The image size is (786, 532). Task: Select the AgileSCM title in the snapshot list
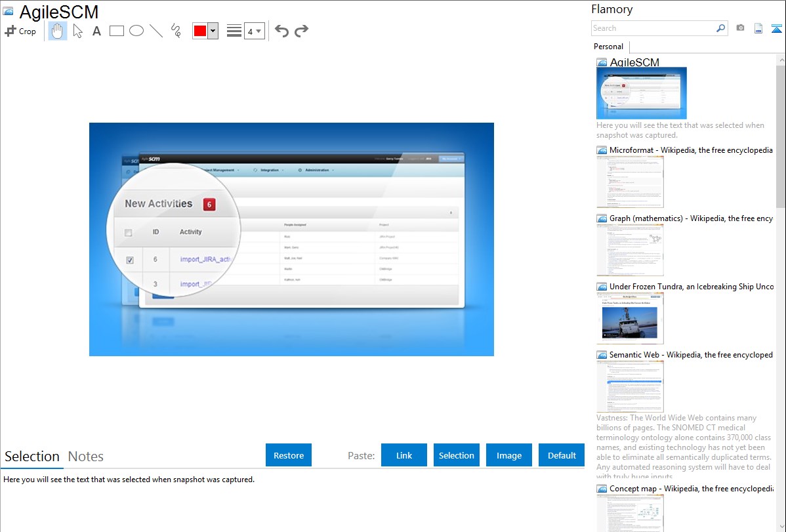pyautogui.click(x=634, y=62)
